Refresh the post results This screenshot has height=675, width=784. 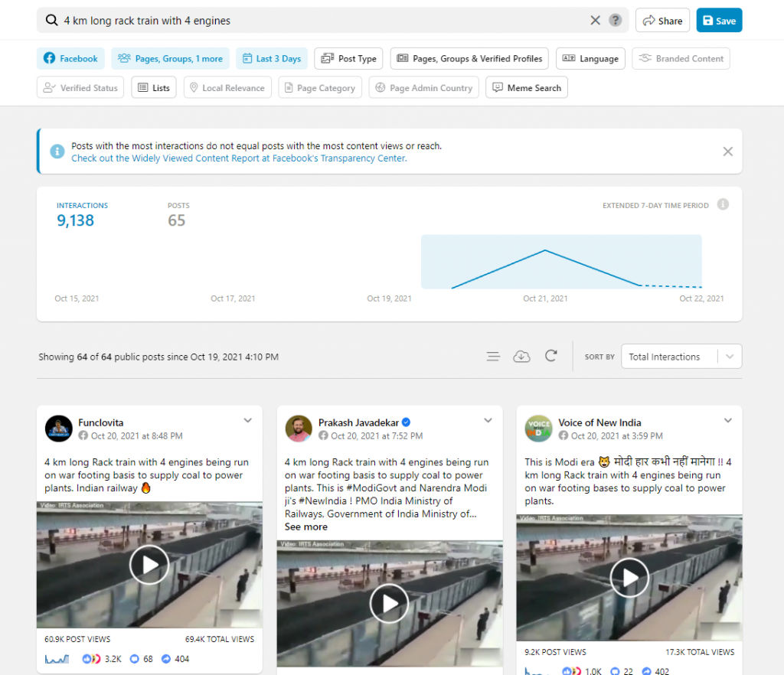[x=550, y=357]
